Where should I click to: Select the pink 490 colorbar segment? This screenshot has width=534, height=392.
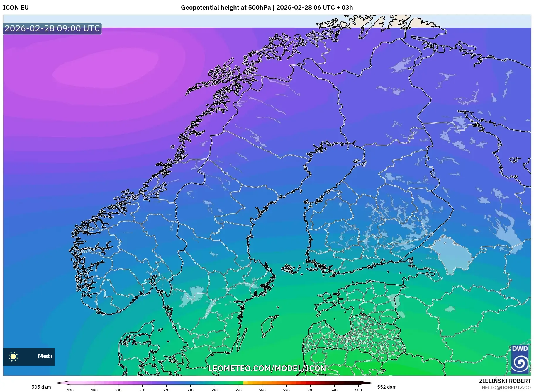tap(94, 383)
